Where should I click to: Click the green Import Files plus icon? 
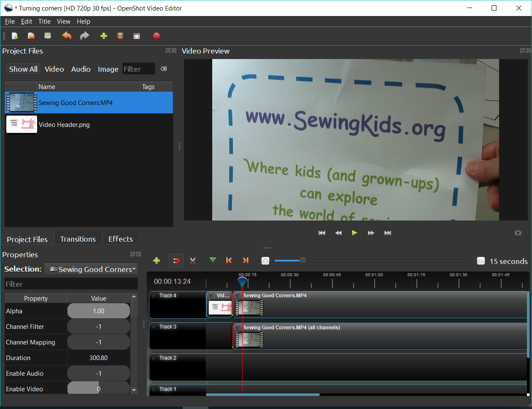coord(104,36)
